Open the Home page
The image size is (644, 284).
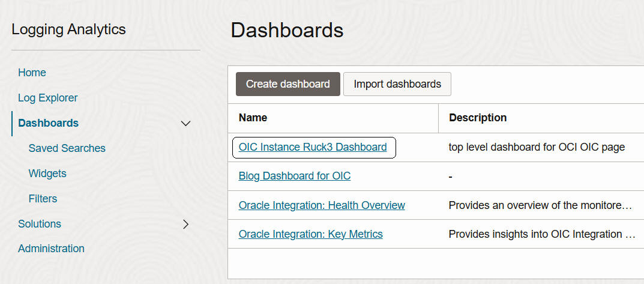point(32,73)
